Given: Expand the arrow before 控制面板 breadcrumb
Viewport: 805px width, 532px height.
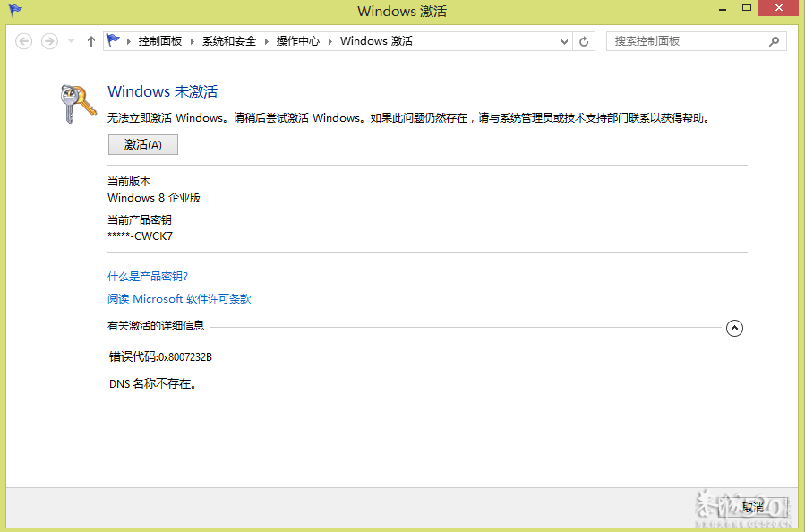Looking at the screenshot, I should pos(128,41).
